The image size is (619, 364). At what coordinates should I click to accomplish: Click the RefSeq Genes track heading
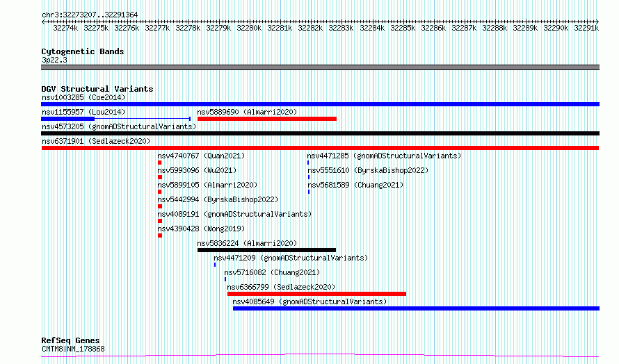(x=70, y=340)
